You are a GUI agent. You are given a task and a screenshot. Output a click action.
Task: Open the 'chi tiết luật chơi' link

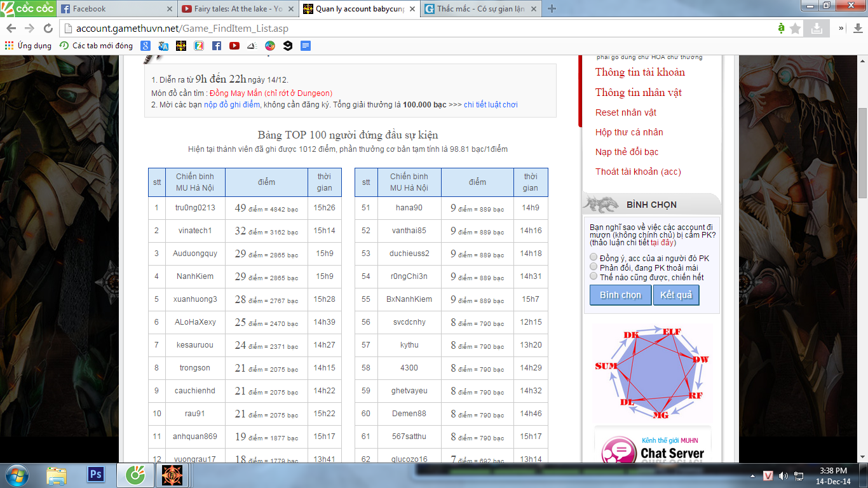tap(491, 105)
